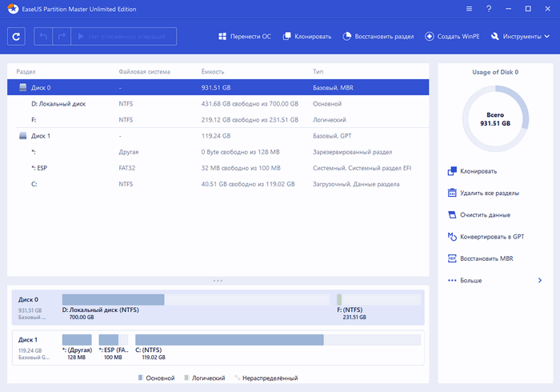
Task: Click the redo arrow icon
Action: tap(60, 37)
